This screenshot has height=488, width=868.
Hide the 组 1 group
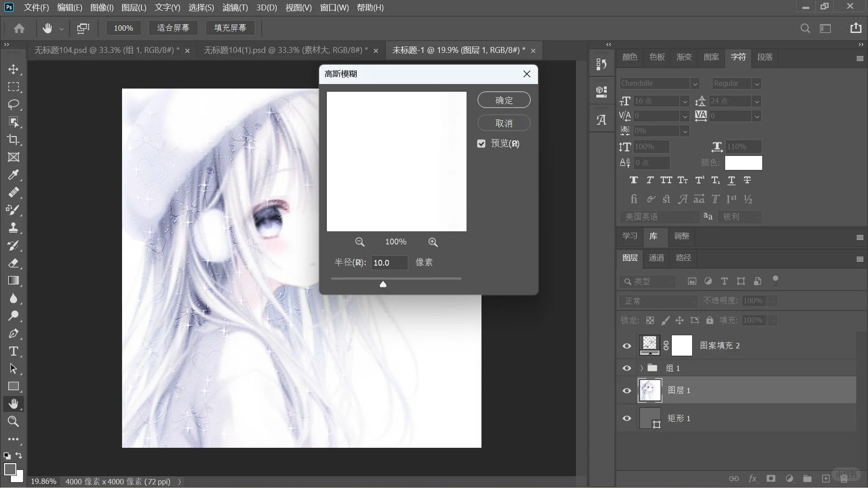627,368
